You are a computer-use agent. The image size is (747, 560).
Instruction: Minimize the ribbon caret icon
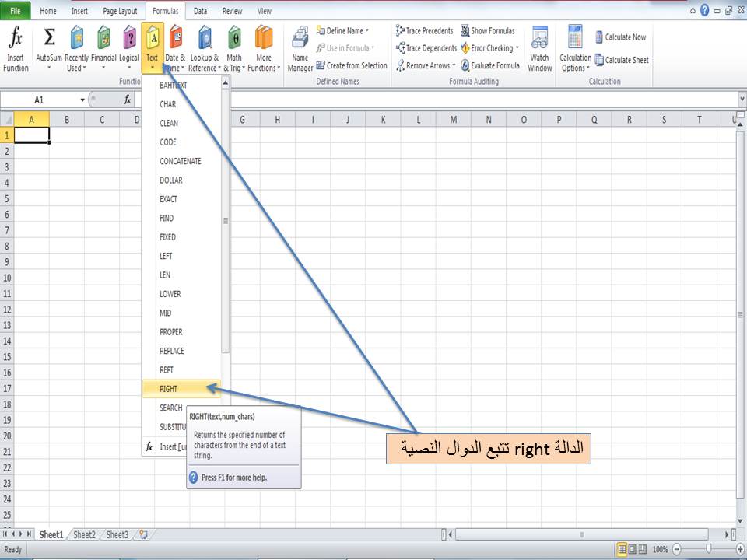[693, 11]
